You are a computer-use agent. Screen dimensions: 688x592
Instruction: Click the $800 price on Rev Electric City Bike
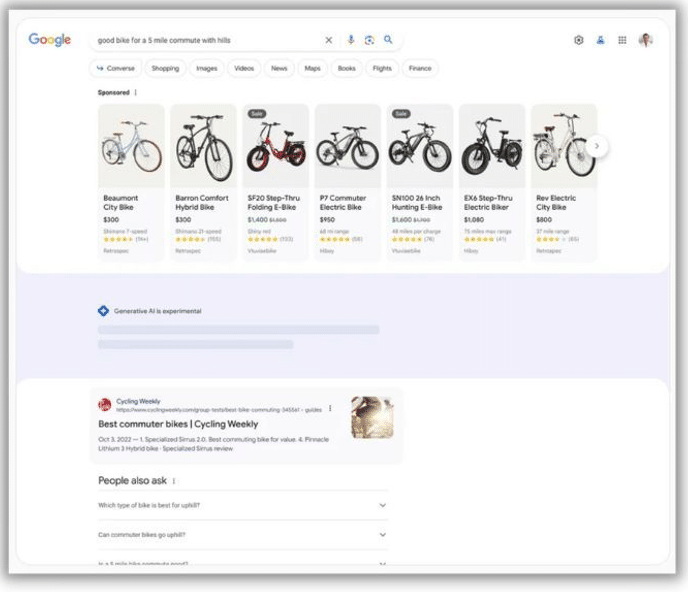click(544, 219)
